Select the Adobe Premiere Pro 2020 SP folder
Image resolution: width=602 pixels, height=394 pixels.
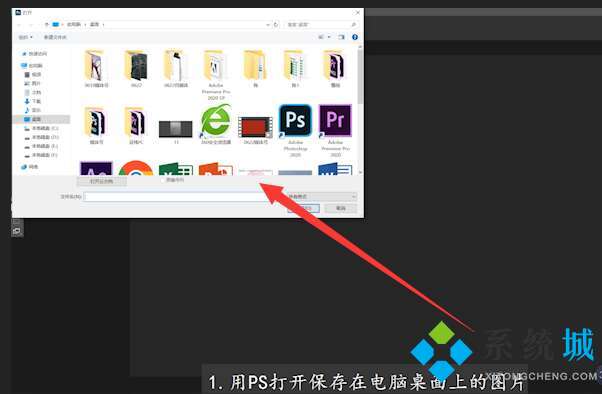[x=216, y=75]
